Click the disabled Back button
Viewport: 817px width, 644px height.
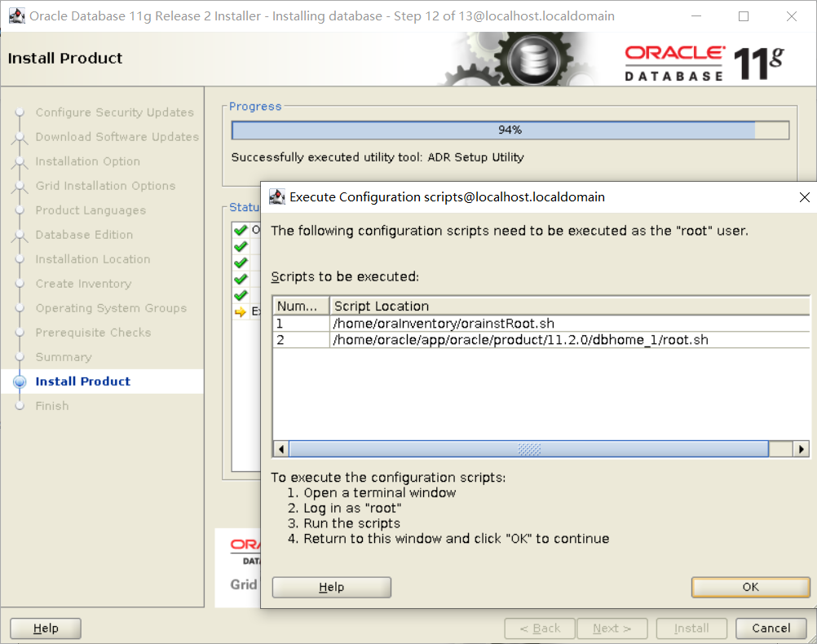(540, 629)
